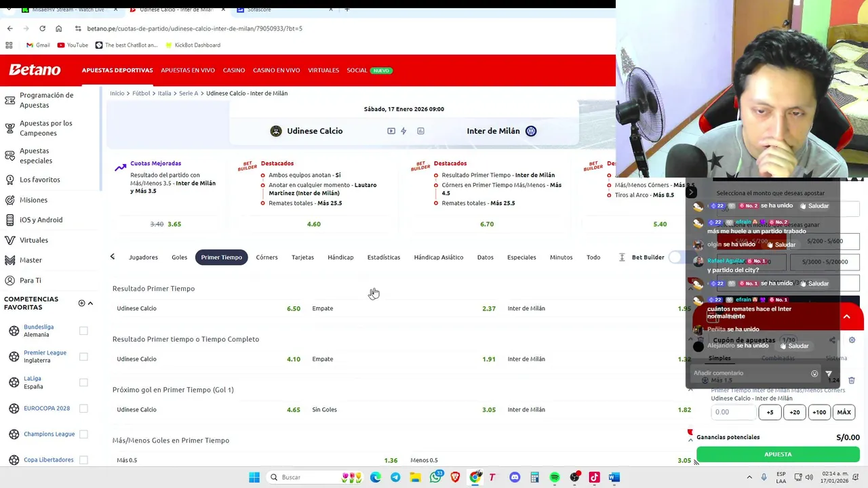Open the Estadísticas market tab

click(x=384, y=257)
